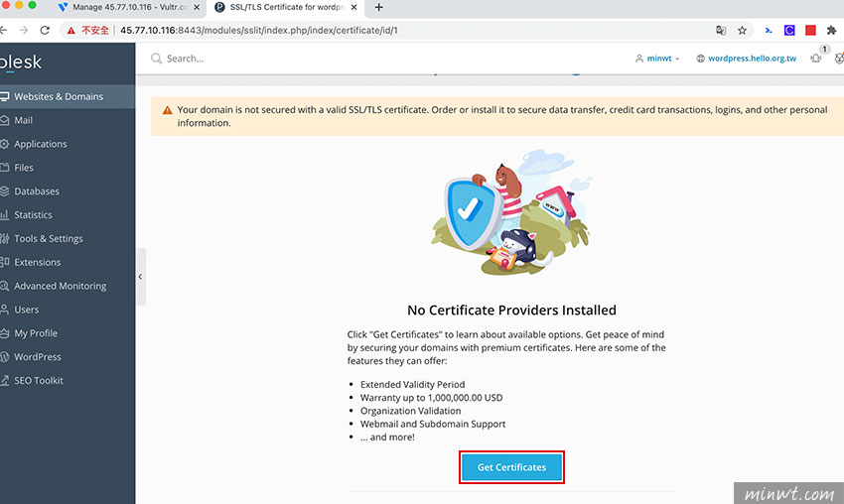Open the minwt user dropdown
The height and width of the screenshot is (504, 844).
(x=657, y=59)
